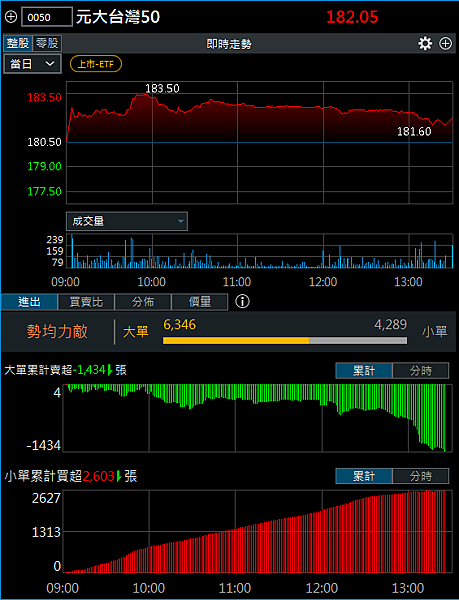Click the 小單 label

(435, 332)
